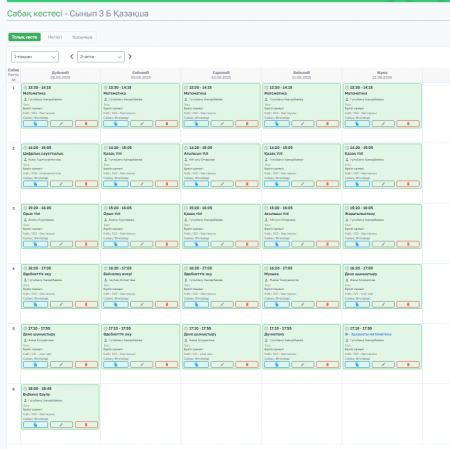This screenshot has width=450, height=449.
Task: Delete Friday's 15:20 lesson using red trash icon
Action: click(408, 244)
